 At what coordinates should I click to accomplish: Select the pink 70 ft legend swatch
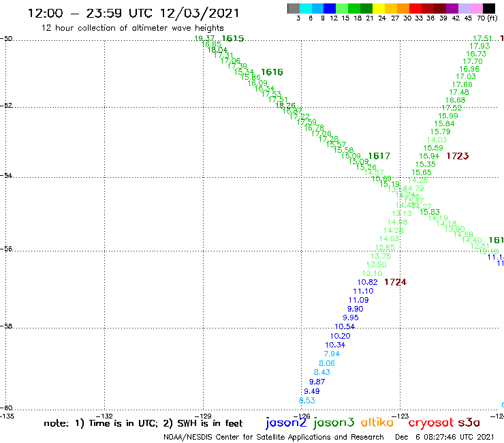pyautogui.click(x=476, y=8)
